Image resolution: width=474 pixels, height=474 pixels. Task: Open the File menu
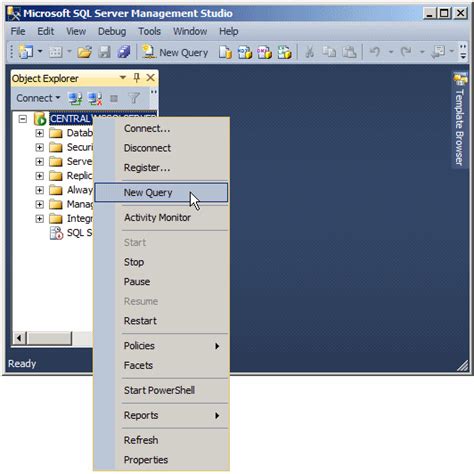18,31
